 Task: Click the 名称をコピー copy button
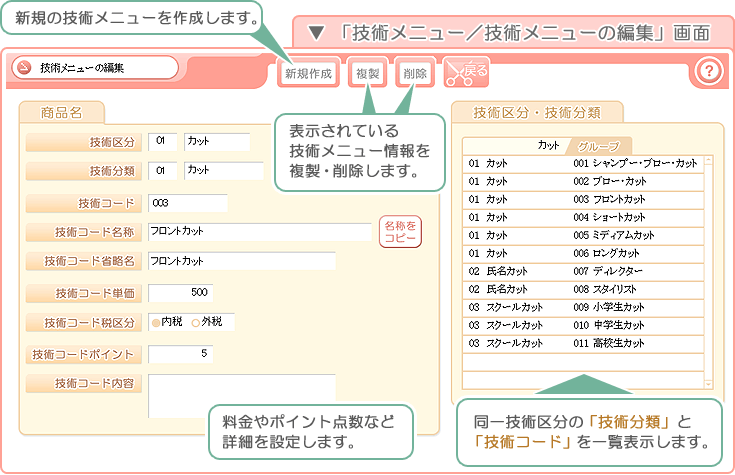pos(400,232)
